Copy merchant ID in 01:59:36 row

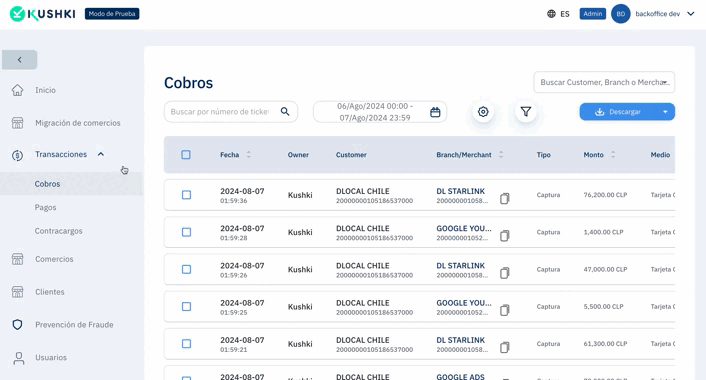tap(505, 198)
